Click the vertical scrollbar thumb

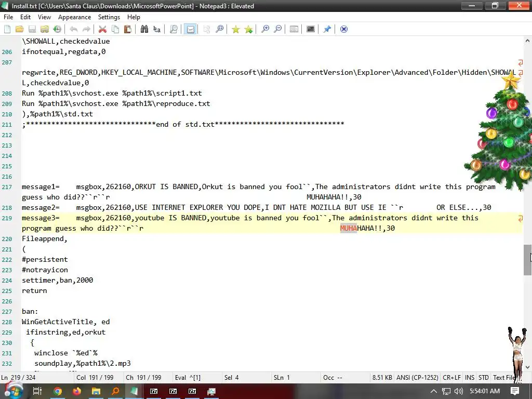pyautogui.click(x=527, y=260)
